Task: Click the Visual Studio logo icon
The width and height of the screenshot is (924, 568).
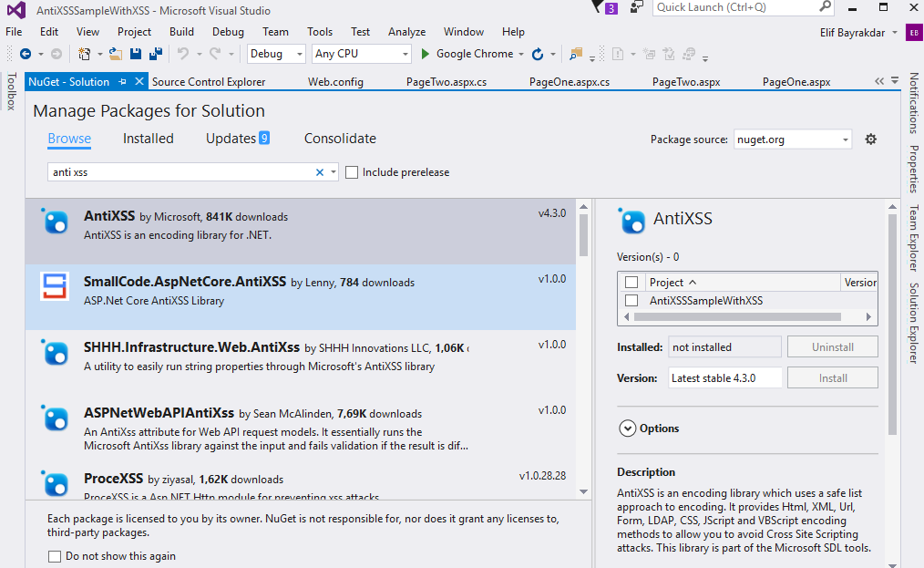Action: pos(16,10)
